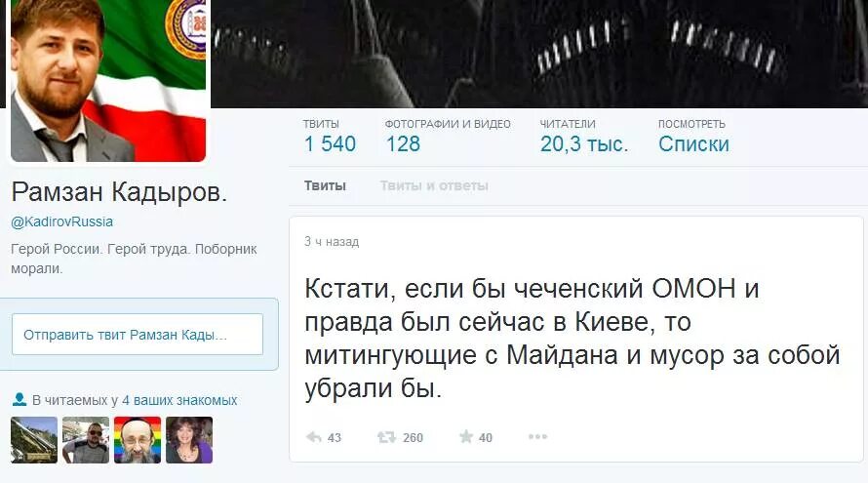
Task: Click the reply arrow icon under tweet
Action: [x=314, y=437]
